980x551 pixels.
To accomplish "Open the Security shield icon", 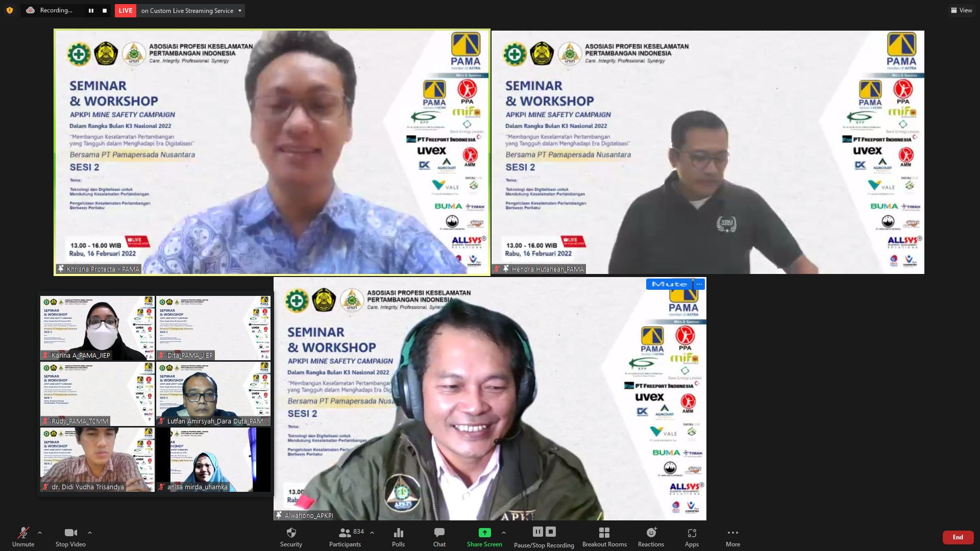I will coord(291,533).
